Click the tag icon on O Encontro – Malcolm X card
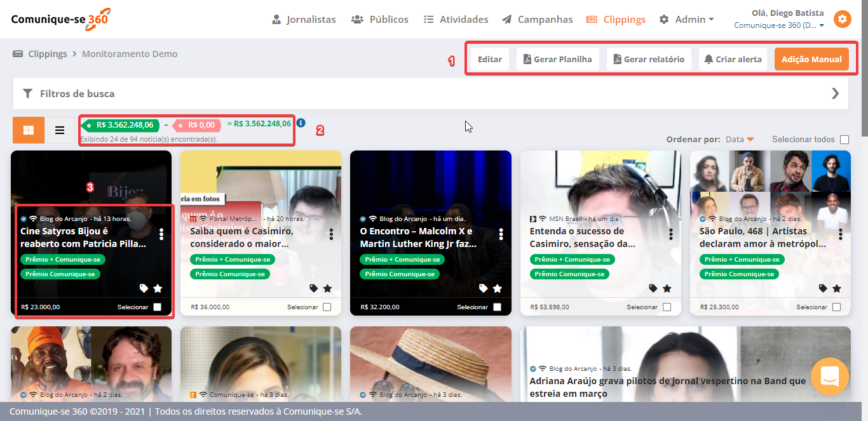868x421 pixels. click(x=483, y=288)
